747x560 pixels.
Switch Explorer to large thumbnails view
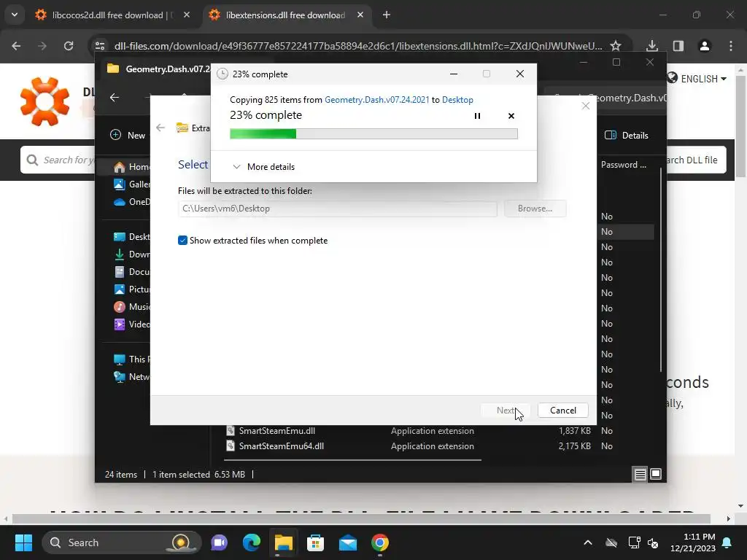(x=656, y=474)
